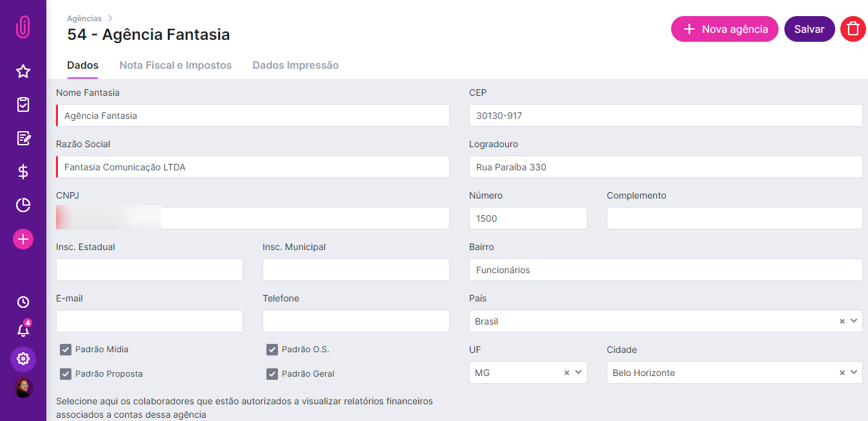Open the tasks clipboard icon in sidebar
This screenshot has height=421, width=868.
[x=23, y=105]
